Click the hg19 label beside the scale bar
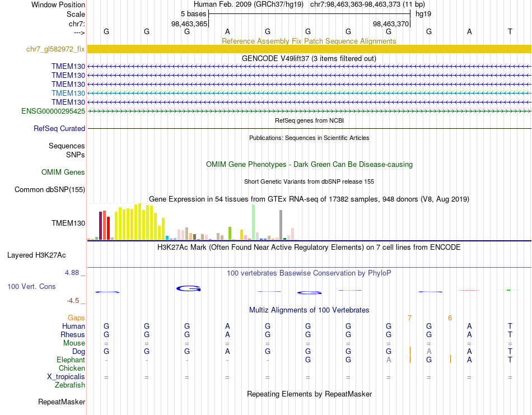 (x=423, y=14)
